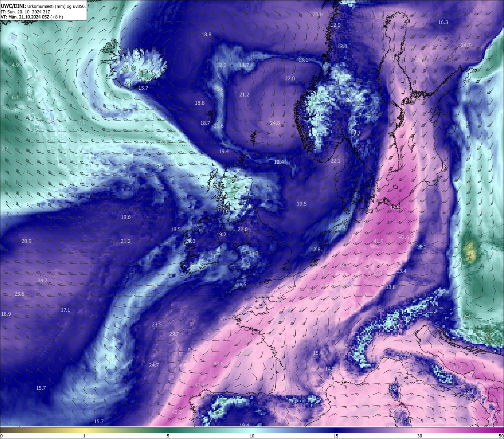The image size is (504, 439).
Task: Click the 30 tick label on the scale
Action: [420, 436]
